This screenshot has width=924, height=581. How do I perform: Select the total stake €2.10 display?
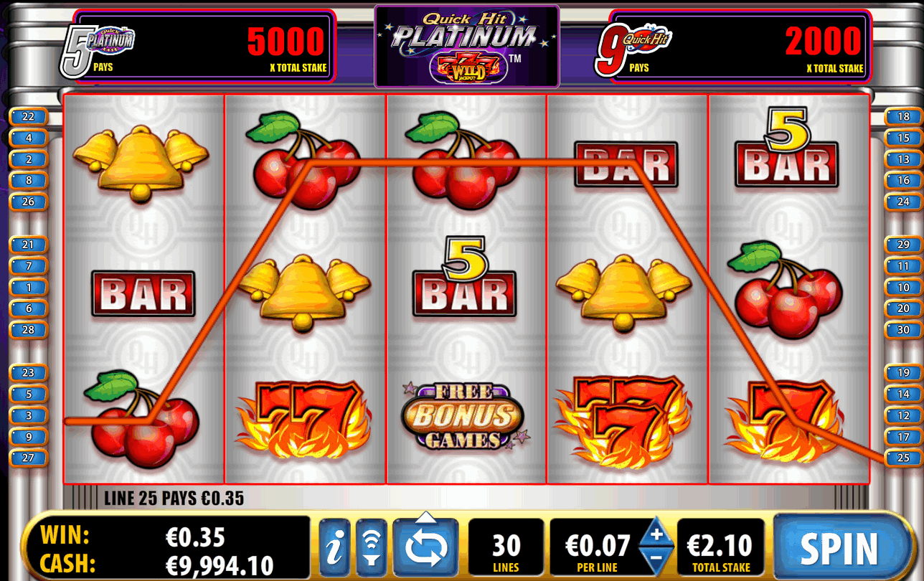point(720,549)
